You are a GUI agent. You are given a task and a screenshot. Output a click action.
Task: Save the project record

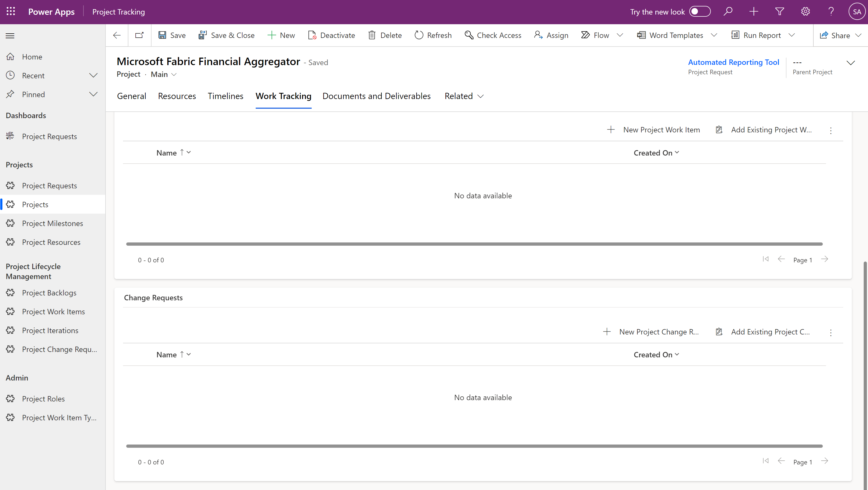[x=172, y=35]
